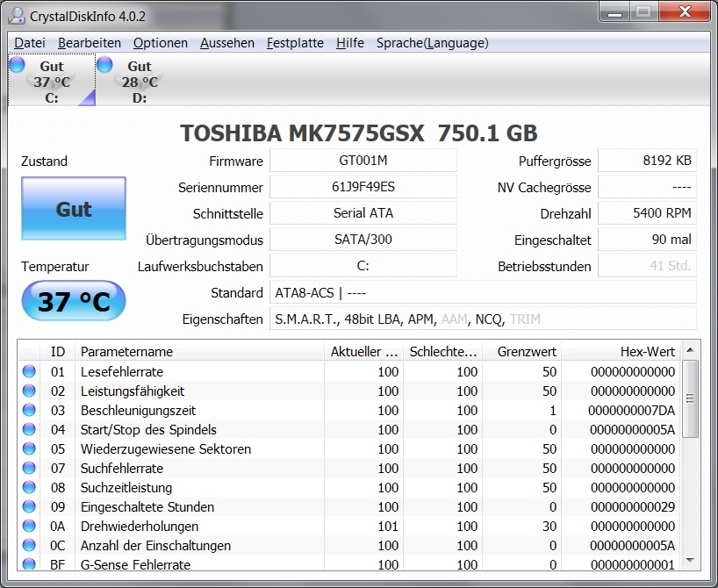Image resolution: width=718 pixels, height=588 pixels.
Task: Click the 37 °C temperature button
Action: click(x=74, y=301)
